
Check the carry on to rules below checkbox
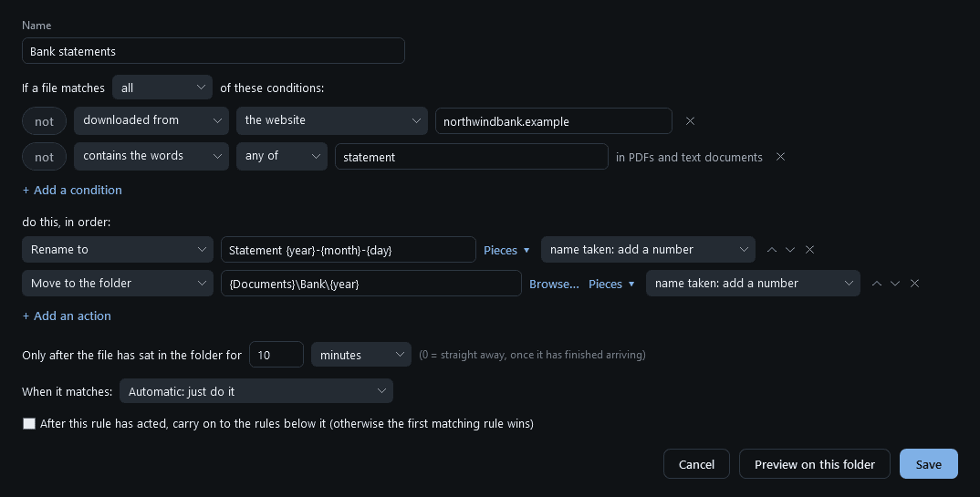coord(29,424)
